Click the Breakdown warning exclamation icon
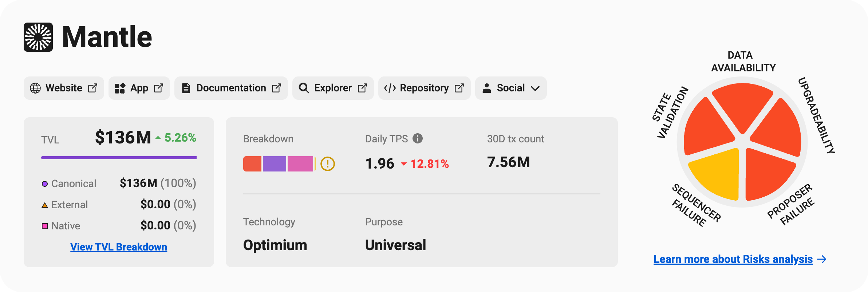 point(327,164)
